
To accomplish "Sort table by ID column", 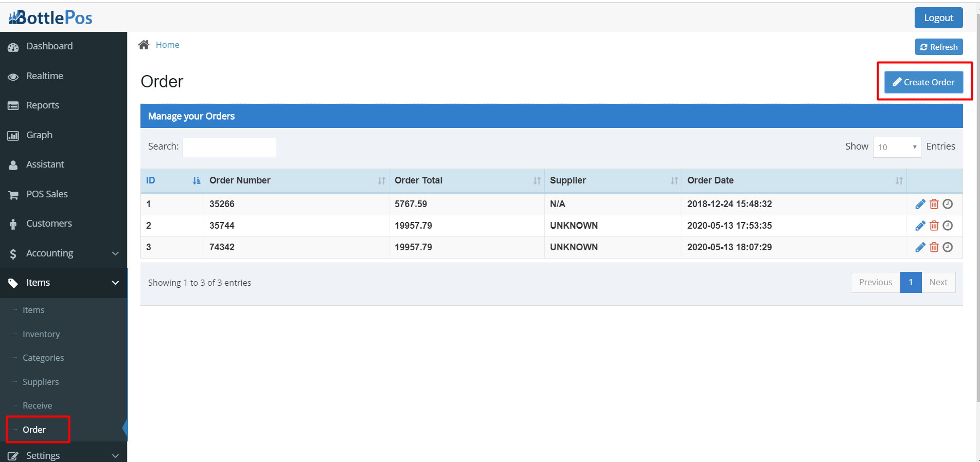I will point(172,180).
